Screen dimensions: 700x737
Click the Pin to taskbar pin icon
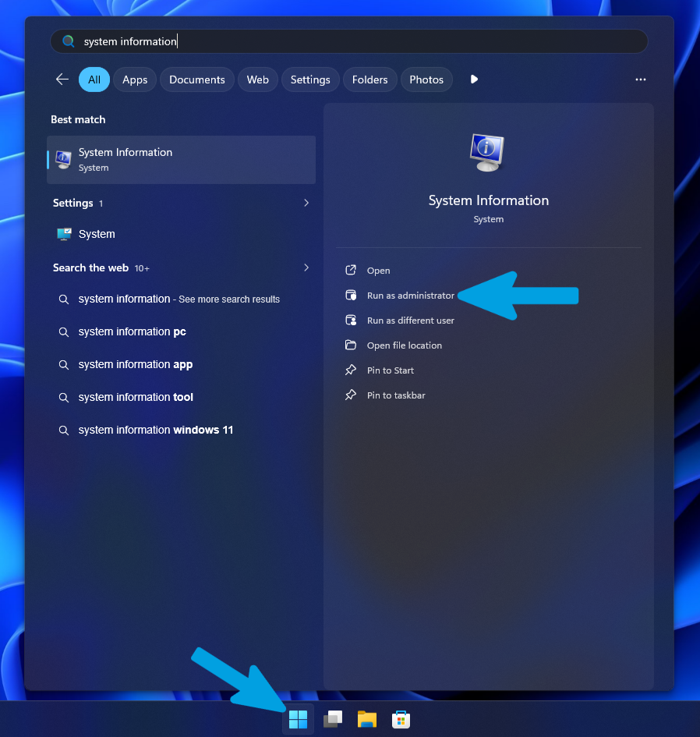[351, 395]
